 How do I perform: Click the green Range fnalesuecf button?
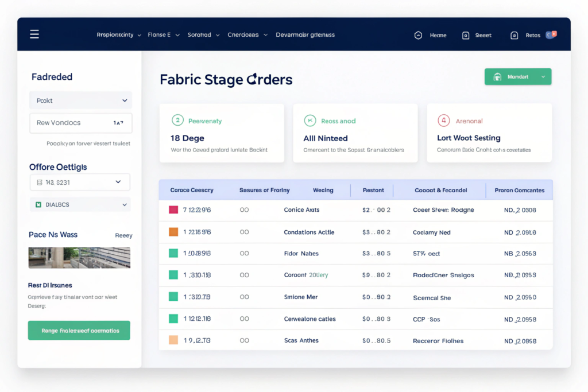(79, 331)
